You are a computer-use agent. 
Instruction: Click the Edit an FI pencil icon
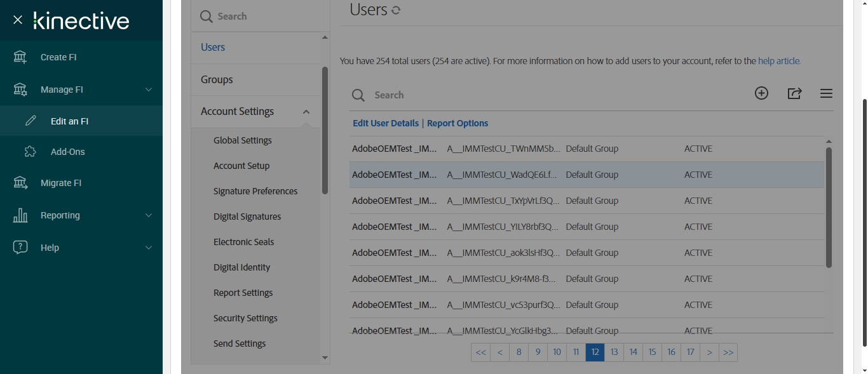click(31, 121)
